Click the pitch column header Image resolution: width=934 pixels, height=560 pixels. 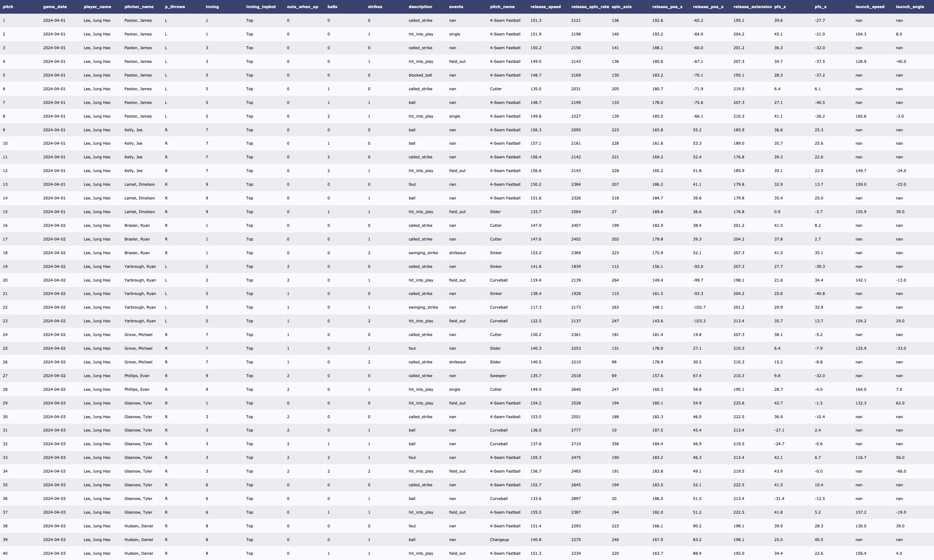click(8, 7)
